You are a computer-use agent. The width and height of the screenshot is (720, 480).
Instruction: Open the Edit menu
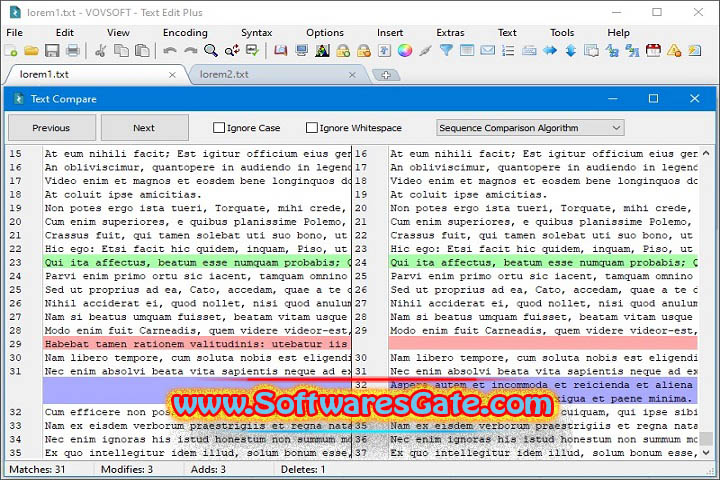click(65, 33)
